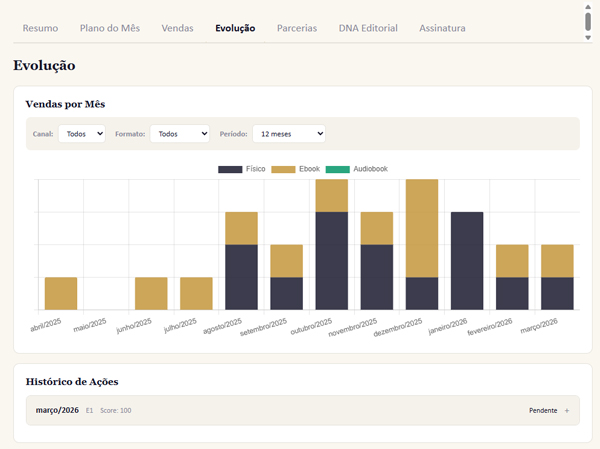This screenshot has height=449, width=600.
Task: Toggle Físico series in chart legend
Action: click(241, 170)
